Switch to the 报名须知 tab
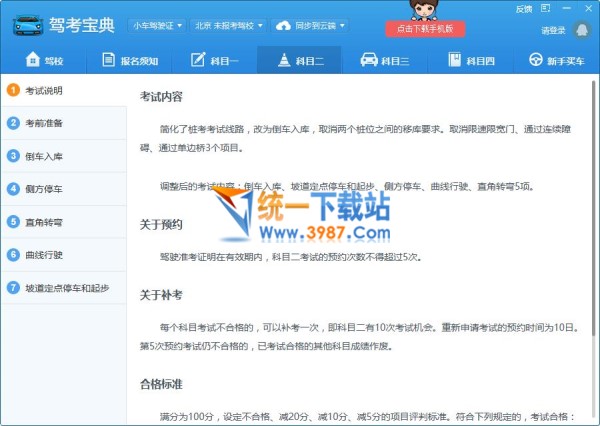Screen dimensions: 600x426 click(x=129, y=60)
